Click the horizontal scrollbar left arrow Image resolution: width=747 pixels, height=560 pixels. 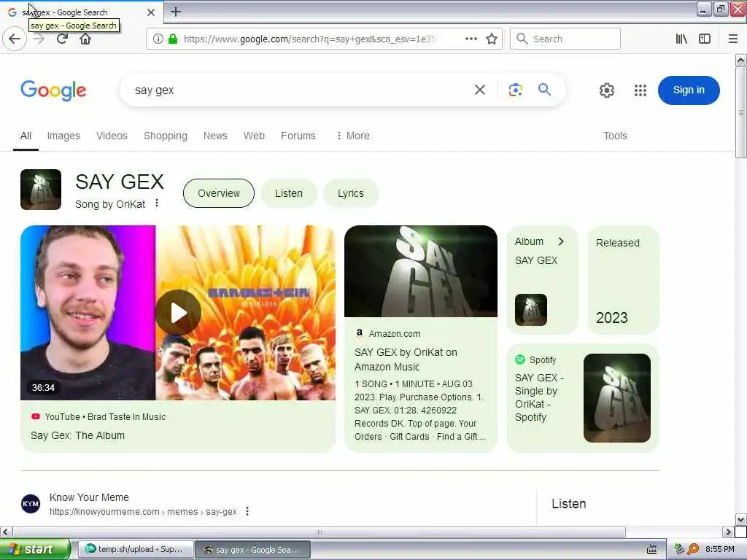(5, 532)
